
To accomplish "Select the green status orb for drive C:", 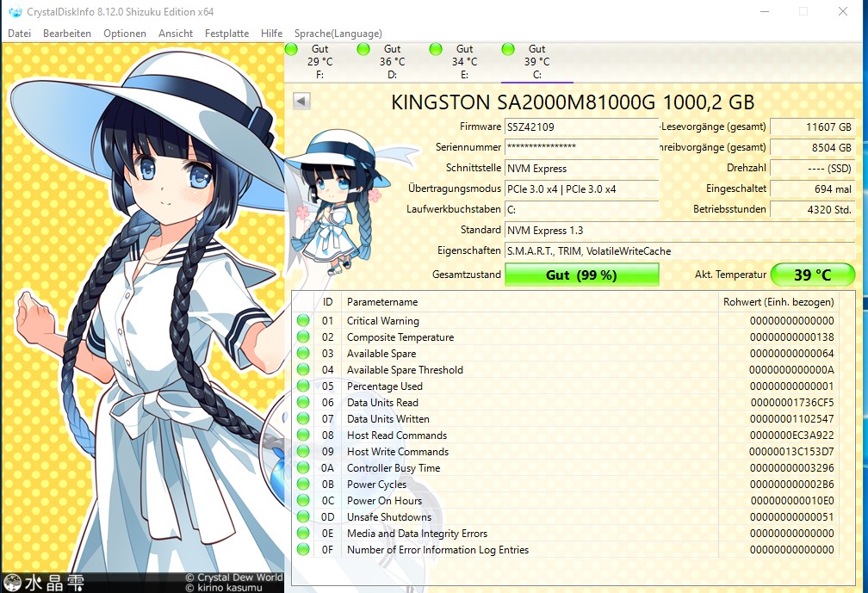I will pos(508,49).
